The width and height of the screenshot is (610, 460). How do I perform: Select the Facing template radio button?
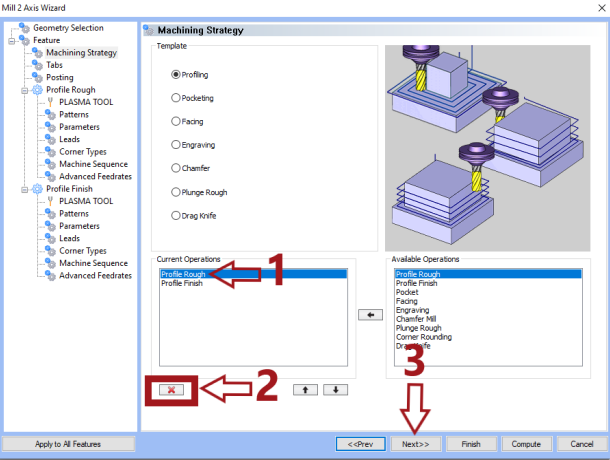tap(176, 121)
